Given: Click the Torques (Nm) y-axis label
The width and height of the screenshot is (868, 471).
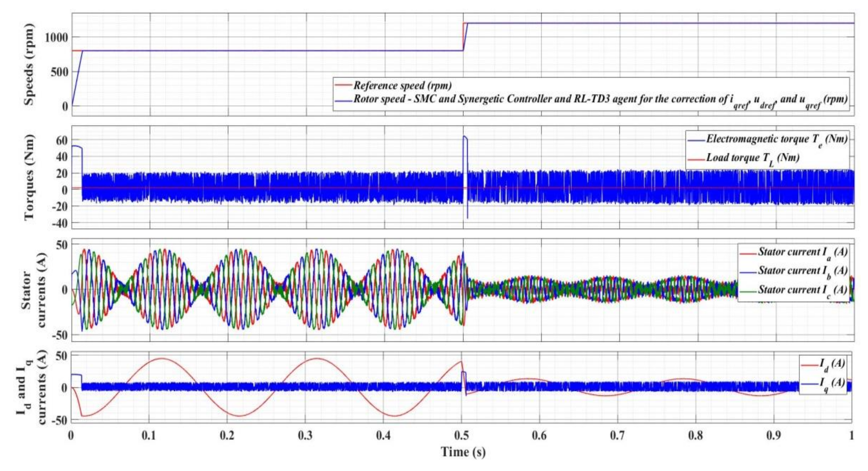Looking at the screenshot, I should tap(30, 178).
